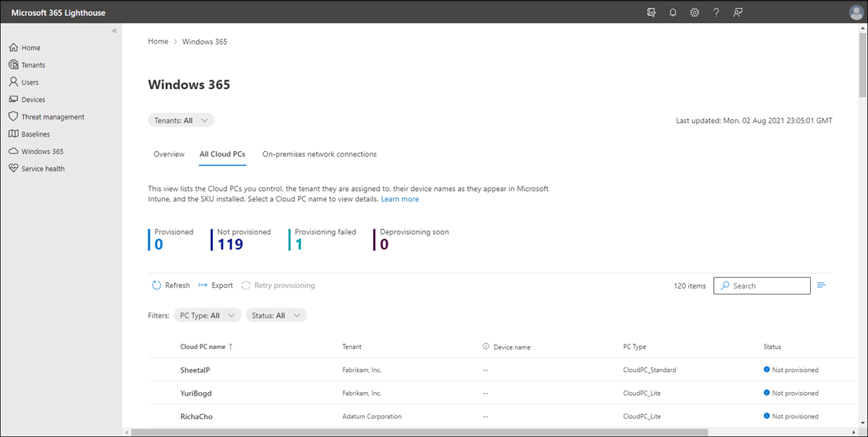Click the PC Type column header
Screen dimensions: 868x437
click(634, 347)
